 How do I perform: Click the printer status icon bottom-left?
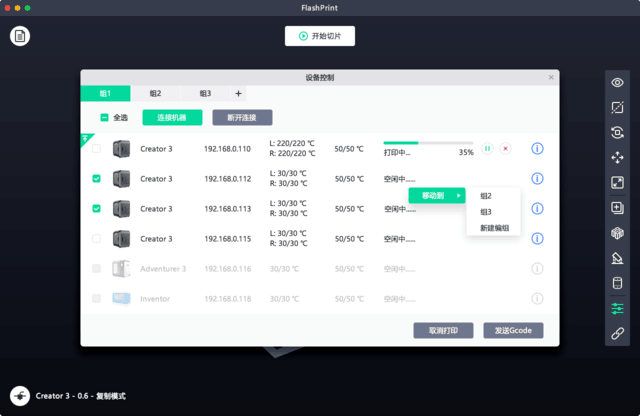click(x=20, y=396)
